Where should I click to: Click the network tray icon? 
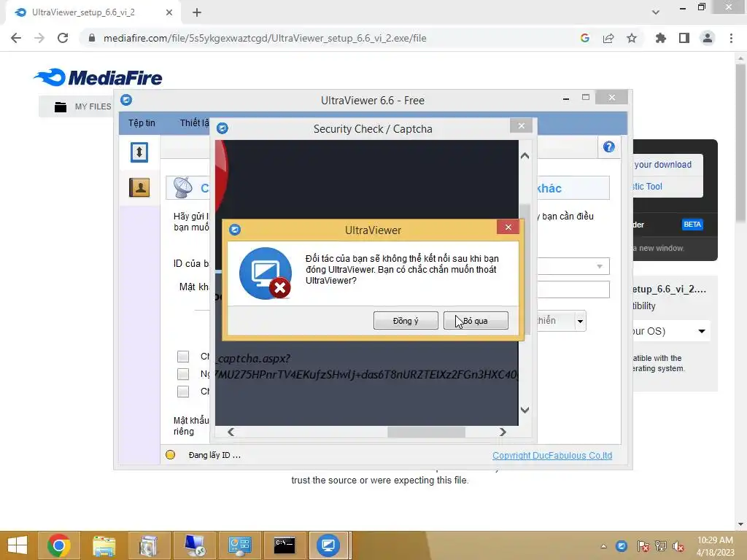pos(660,545)
